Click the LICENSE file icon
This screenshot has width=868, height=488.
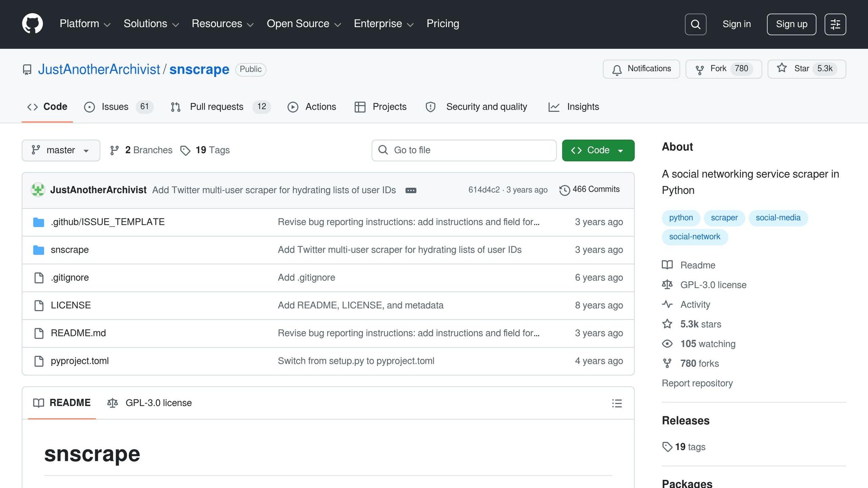coord(39,305)
